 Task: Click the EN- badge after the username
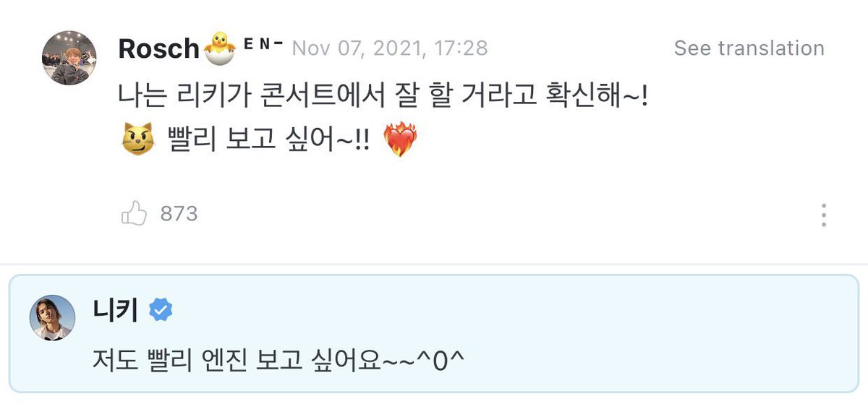pyautogui.click(x=263, y=43)
